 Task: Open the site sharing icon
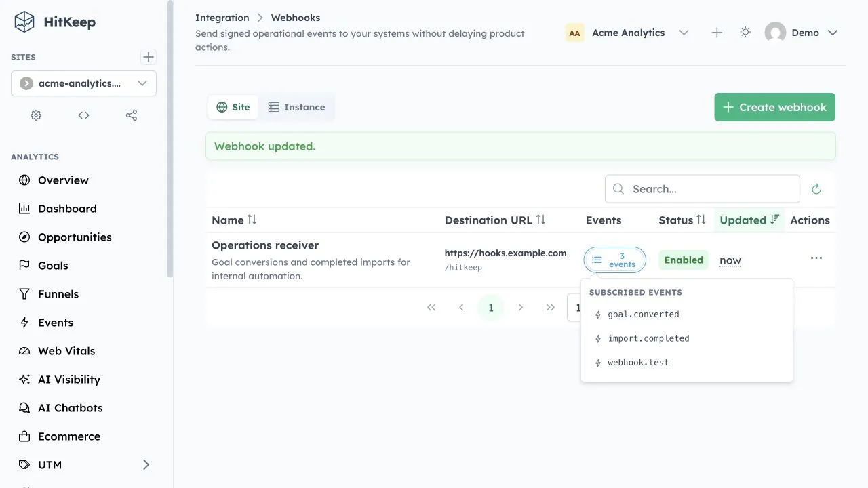pos(132,115)
